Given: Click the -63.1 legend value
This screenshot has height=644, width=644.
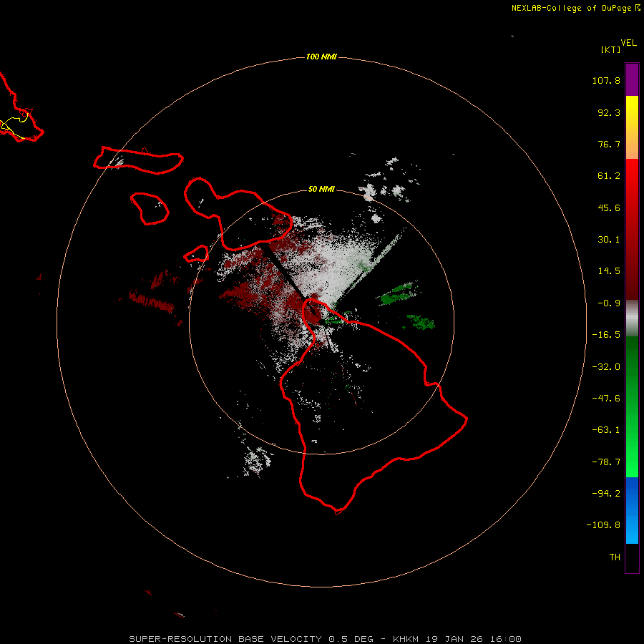Looking at the screenshot, I should pyautogui.click(x=606, y=430).
